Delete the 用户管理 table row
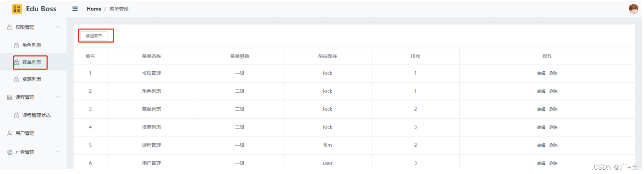 click(x=553, y=163)
